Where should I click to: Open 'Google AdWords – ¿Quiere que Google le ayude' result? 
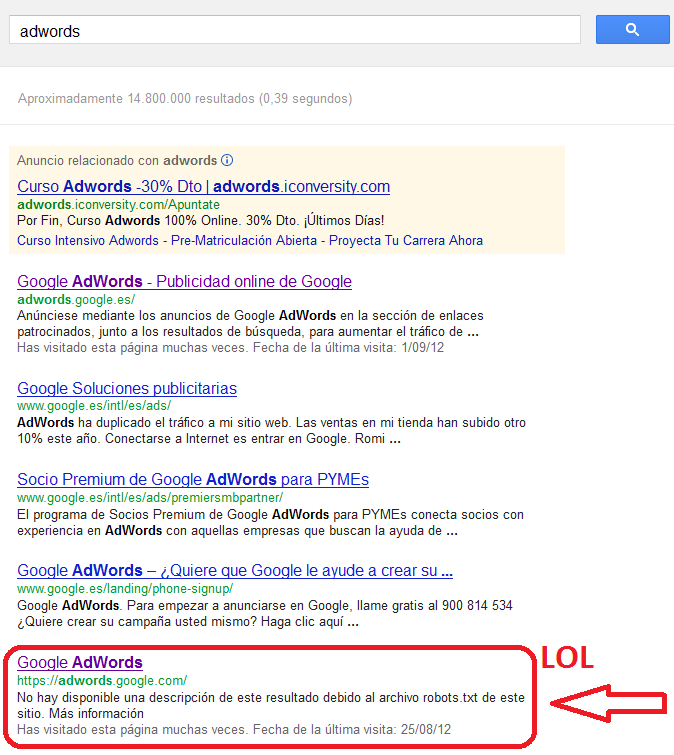[235, 571]
